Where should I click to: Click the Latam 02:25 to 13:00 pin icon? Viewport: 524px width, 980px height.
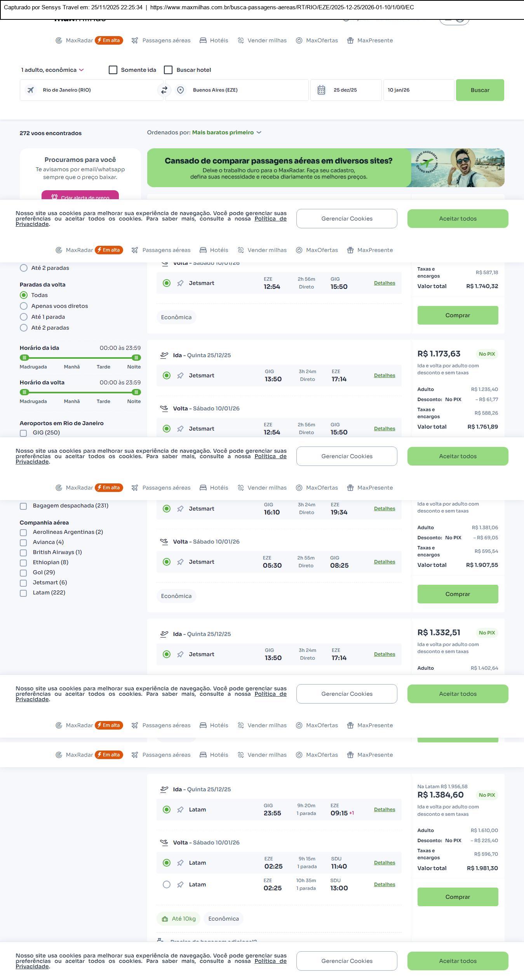coord(180,884)
